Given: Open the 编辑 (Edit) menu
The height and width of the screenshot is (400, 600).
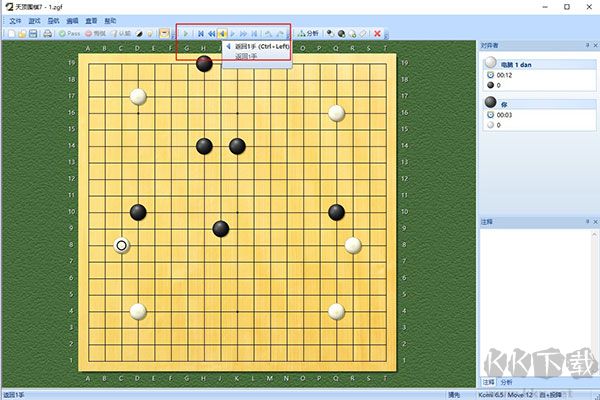Looking at the screenshot, I should 72,21.
